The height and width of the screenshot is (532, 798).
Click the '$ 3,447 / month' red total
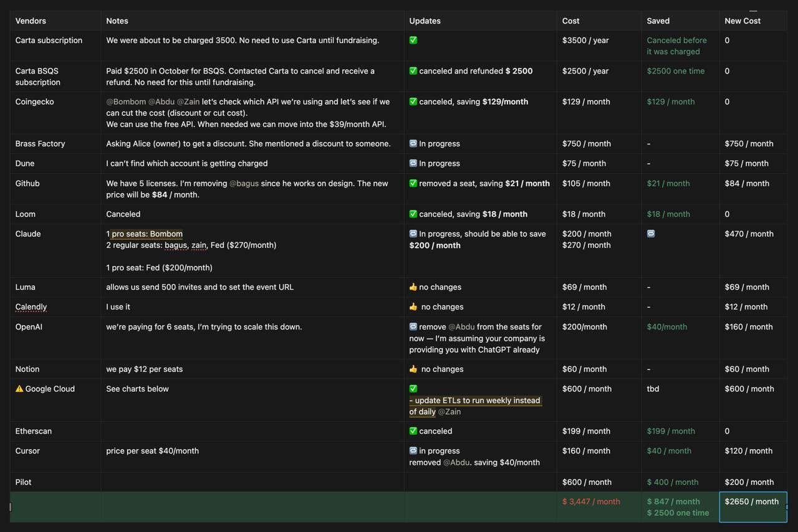(x=591, y=501)
